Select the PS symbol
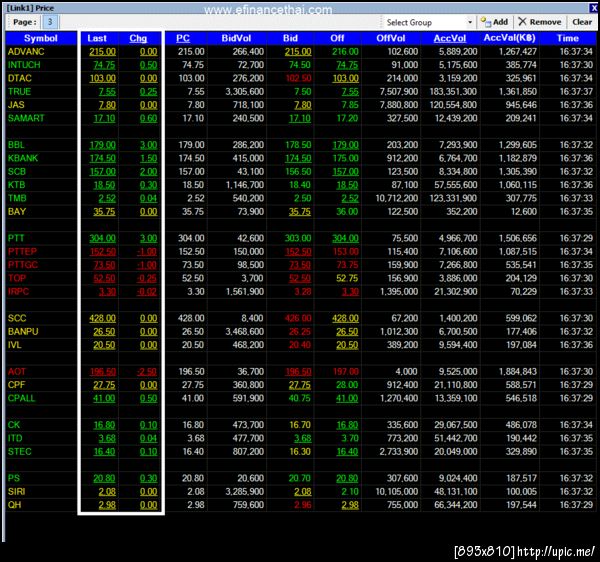Viewport: 600px width, 562px height. point(14,479)
